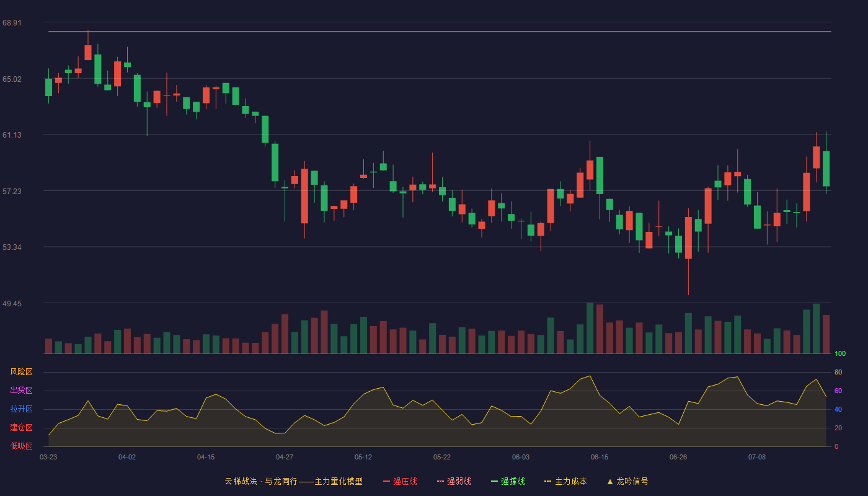Click the yellow indicator line's final peak
The height and width of the screenshot is (496, 868).
[x=816, y=379]
